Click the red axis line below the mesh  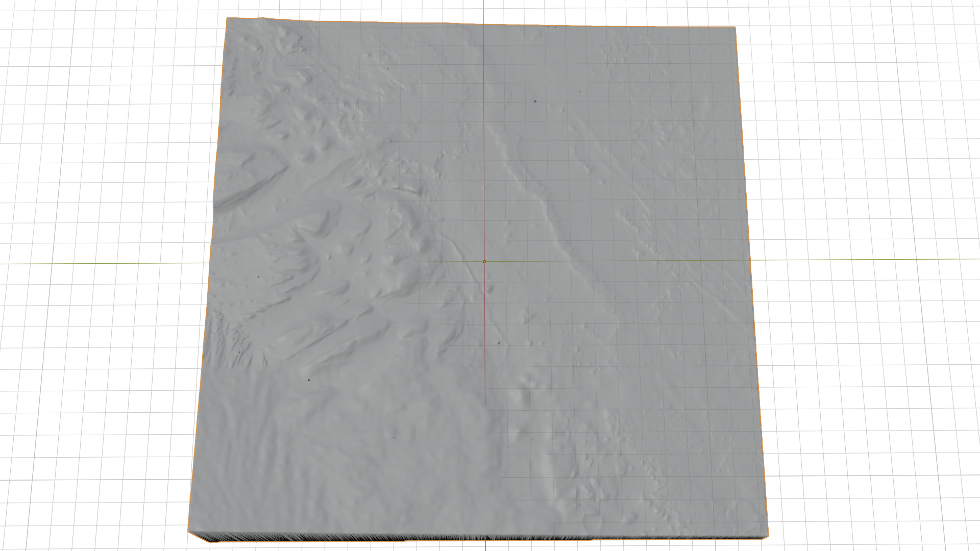[485, 546]
